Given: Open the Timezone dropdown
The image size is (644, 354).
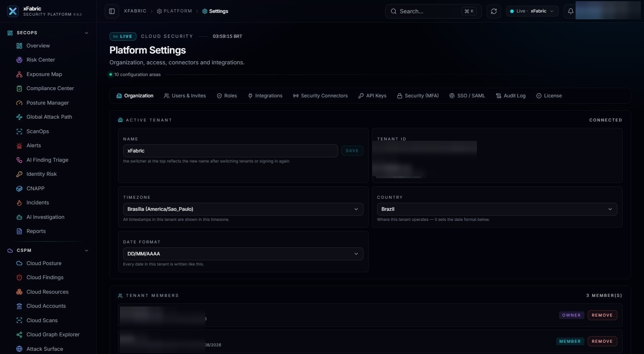Looking at the screenshot, I should click(243, 209).
